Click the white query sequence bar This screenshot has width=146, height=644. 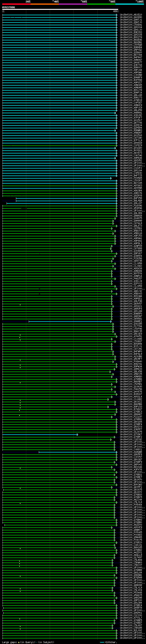click(x=60, y=10)
